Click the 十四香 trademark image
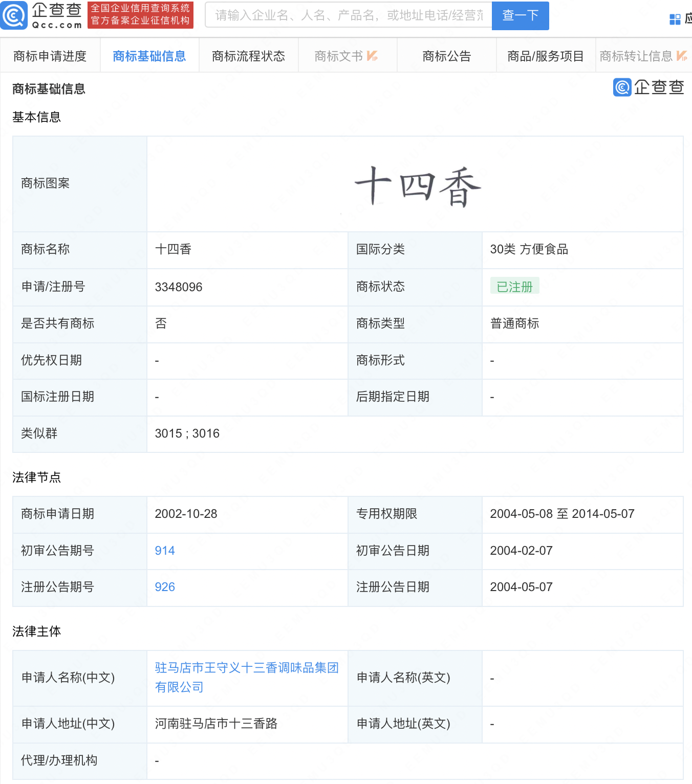 coord(417,187)
